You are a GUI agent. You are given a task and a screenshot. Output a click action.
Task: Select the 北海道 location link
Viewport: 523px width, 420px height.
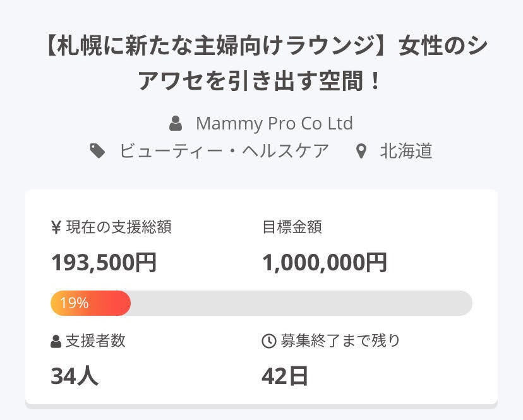pos(406,152)
